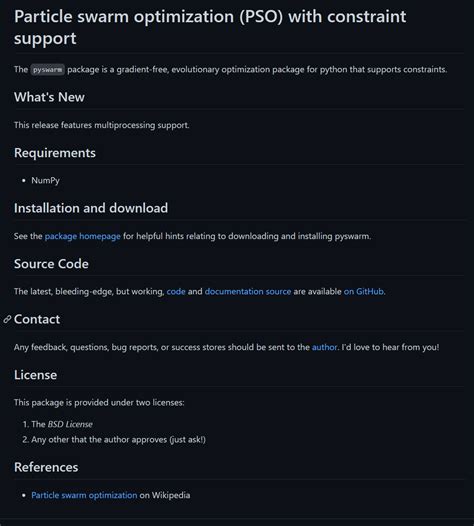Click the author link under Contact
474x526 pixels.
[x=324, y=347]
